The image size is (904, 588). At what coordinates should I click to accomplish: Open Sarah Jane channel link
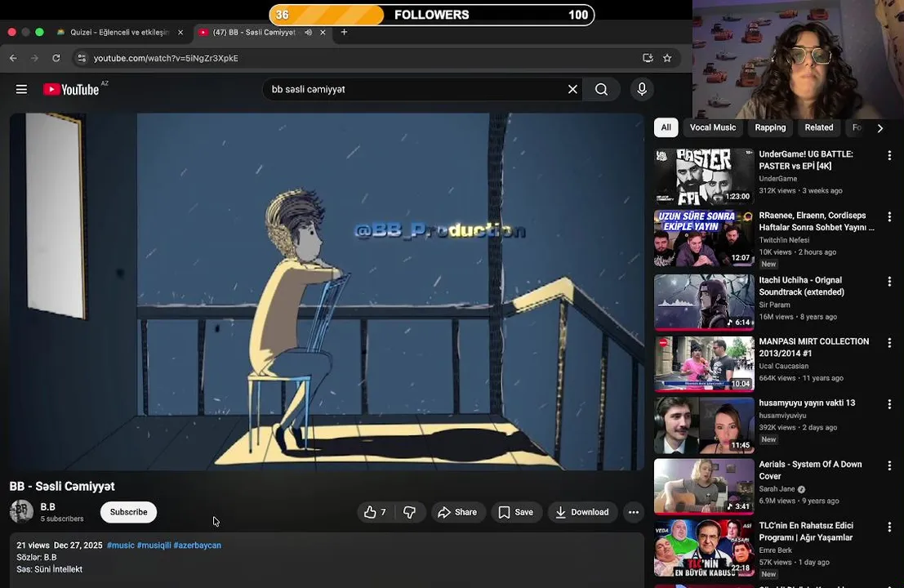click(777, 489)
